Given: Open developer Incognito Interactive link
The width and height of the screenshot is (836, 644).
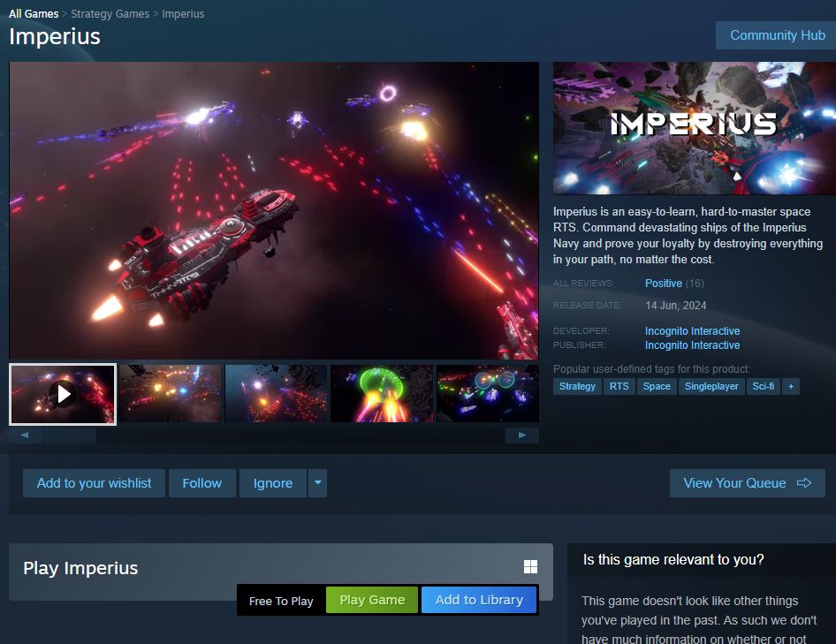Looking at the screenshot, I should coord(692,331).
